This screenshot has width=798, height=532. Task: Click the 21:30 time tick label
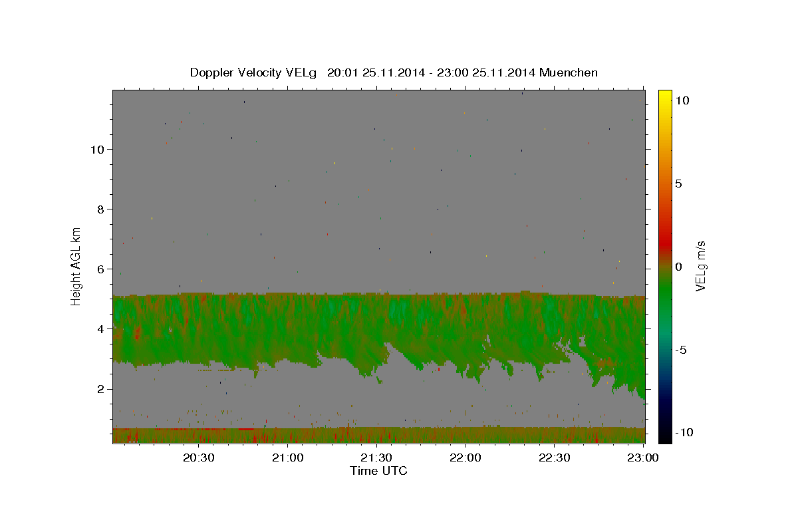pos(377,458)
